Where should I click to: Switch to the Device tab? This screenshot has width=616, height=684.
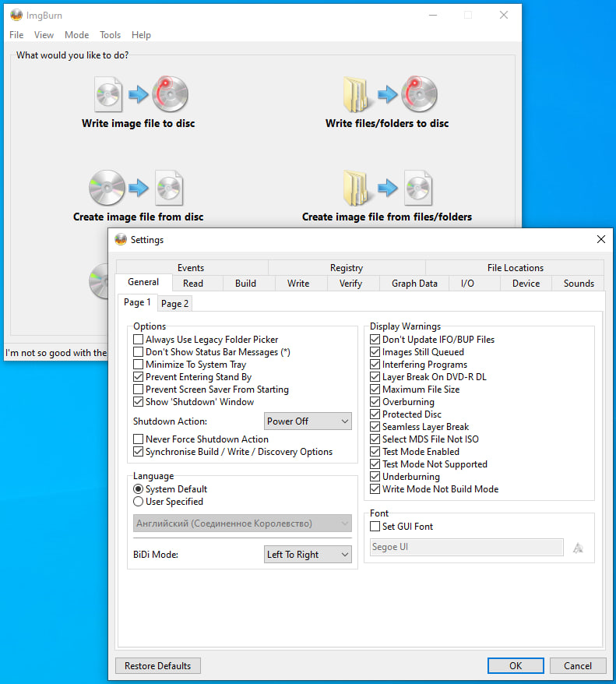[x=526, y=284]
